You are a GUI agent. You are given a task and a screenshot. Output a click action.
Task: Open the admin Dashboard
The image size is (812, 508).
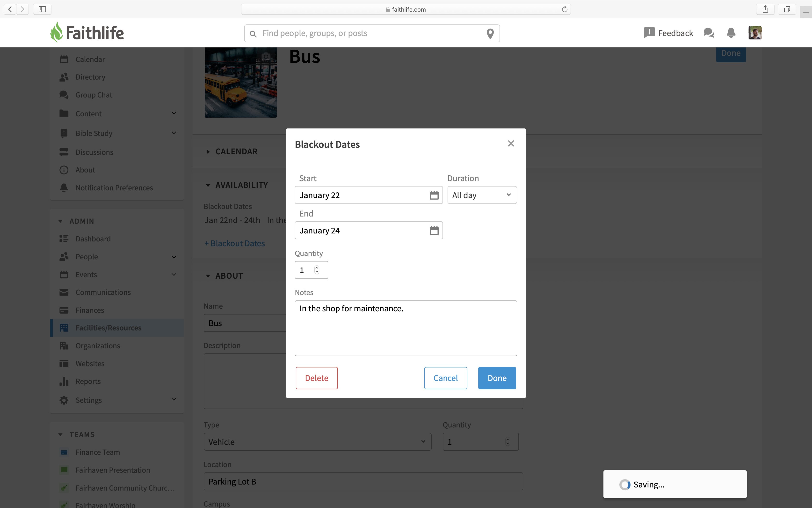click(x=93, y=239)
